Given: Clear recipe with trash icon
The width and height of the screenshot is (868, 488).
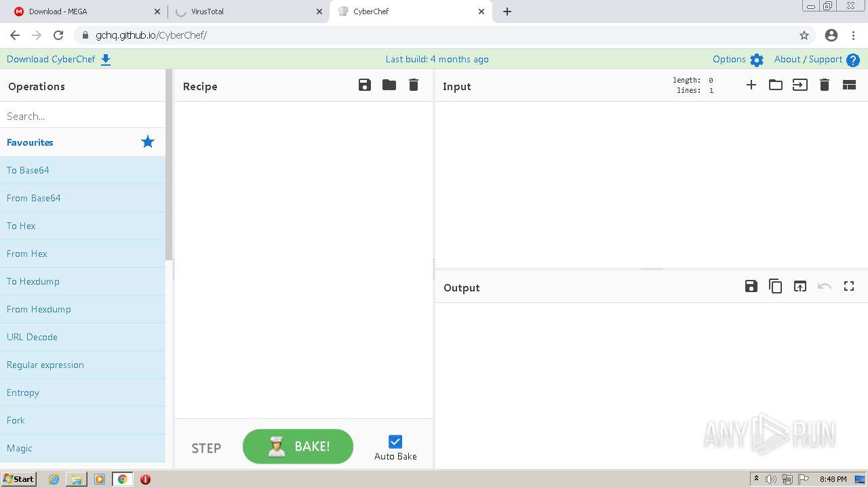Looking at the screenshot, I should click(414, 85).
